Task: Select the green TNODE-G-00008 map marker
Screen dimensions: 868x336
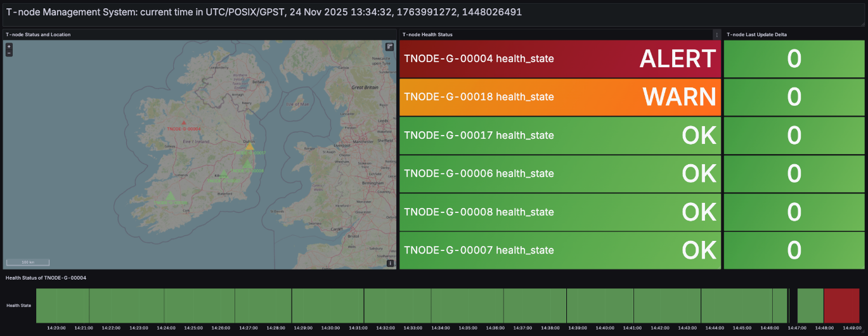Action: [x=247, y=164]
